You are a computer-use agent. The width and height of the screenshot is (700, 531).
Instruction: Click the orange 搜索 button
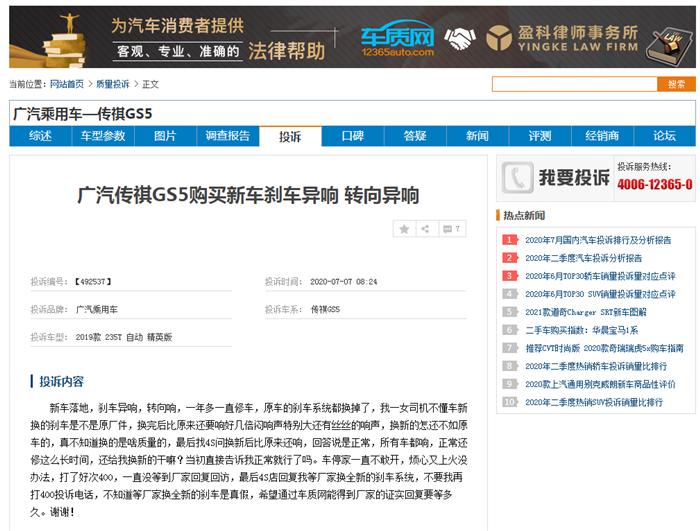tap(676, 84)
